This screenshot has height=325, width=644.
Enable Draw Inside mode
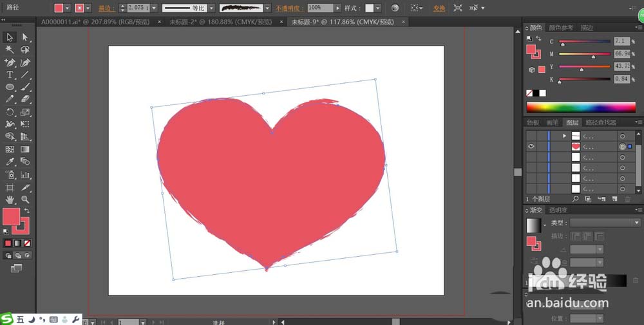pyautogui.click(x=27, y=255)
